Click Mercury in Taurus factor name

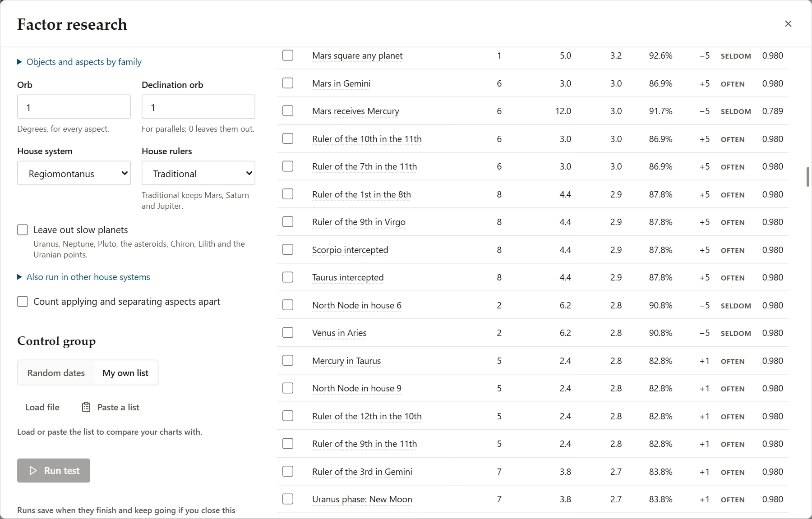[x=346, y=361]
